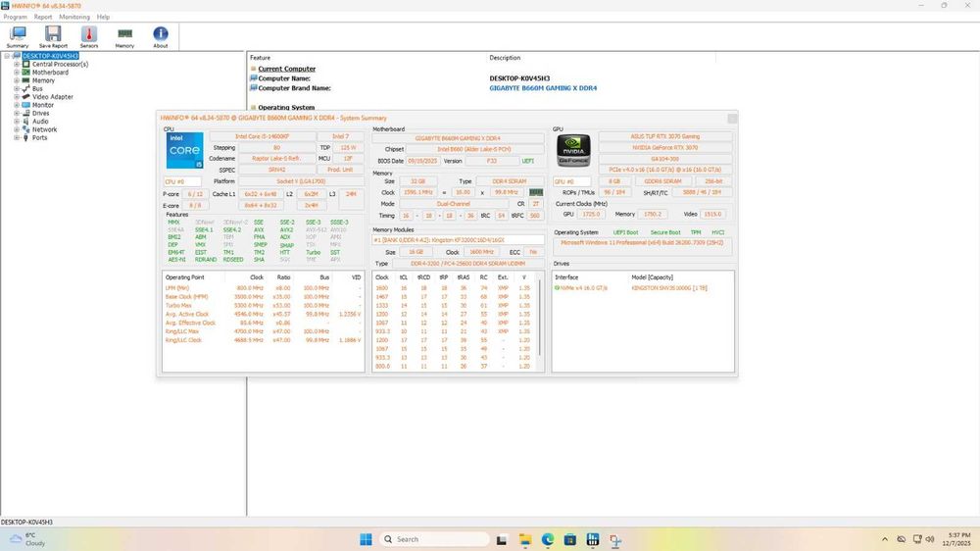Open the GPU #0 selector dropdown
980x551 pixels.
click(572, 181)
